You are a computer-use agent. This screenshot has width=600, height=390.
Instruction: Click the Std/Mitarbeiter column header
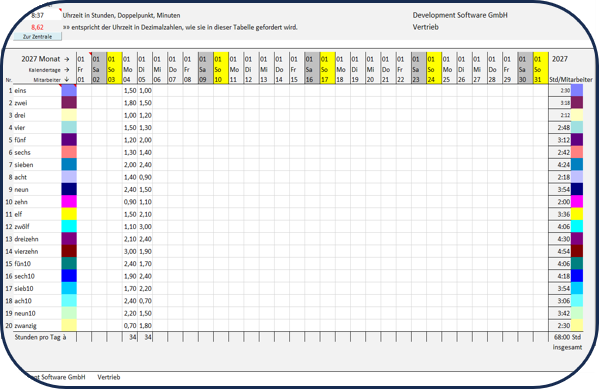[571, 80]
